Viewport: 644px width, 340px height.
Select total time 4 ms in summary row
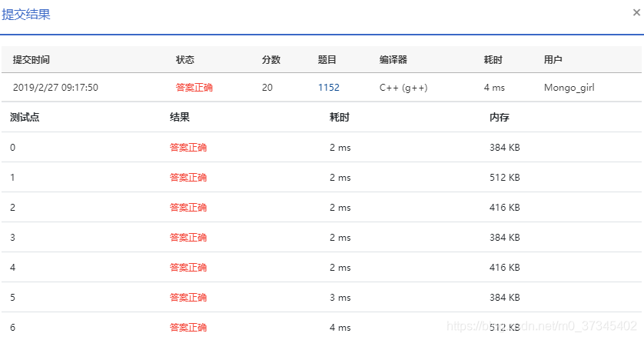494,88
